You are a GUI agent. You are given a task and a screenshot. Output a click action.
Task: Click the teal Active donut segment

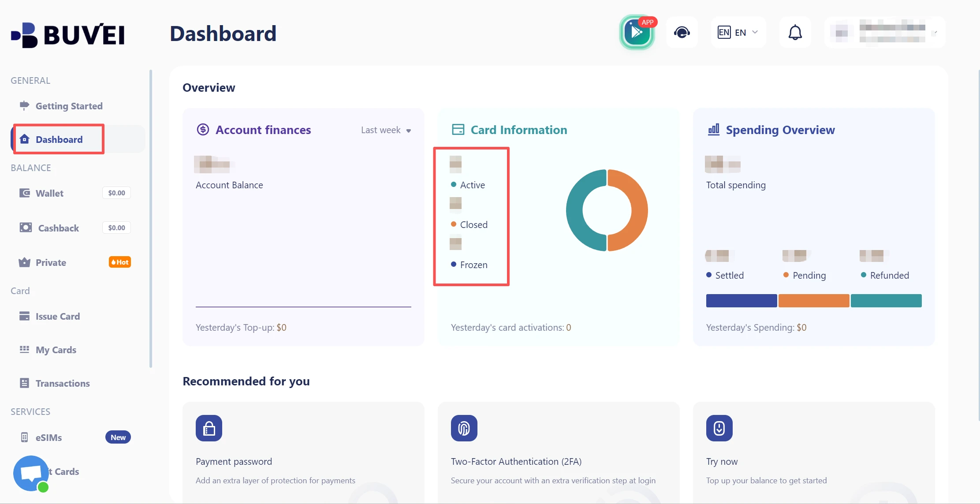(575, 211)
